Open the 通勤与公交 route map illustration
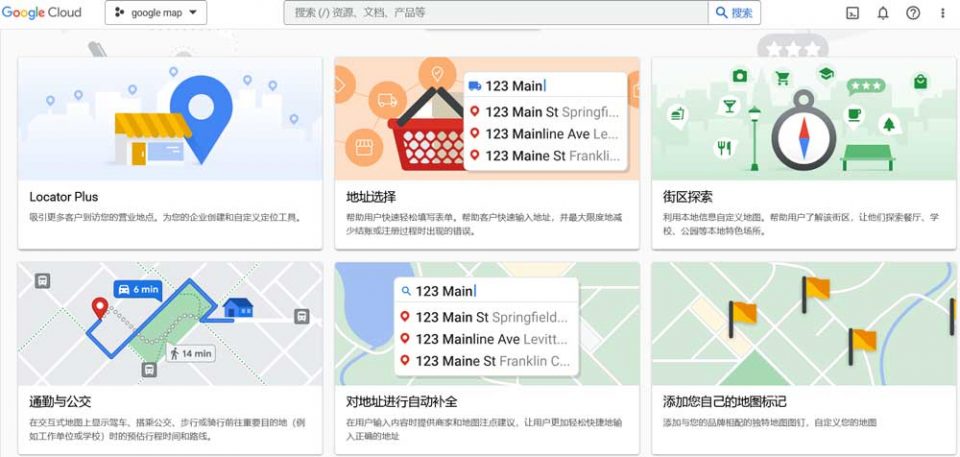The width and height of the screenshot is (960, 457). coord(170,324)
